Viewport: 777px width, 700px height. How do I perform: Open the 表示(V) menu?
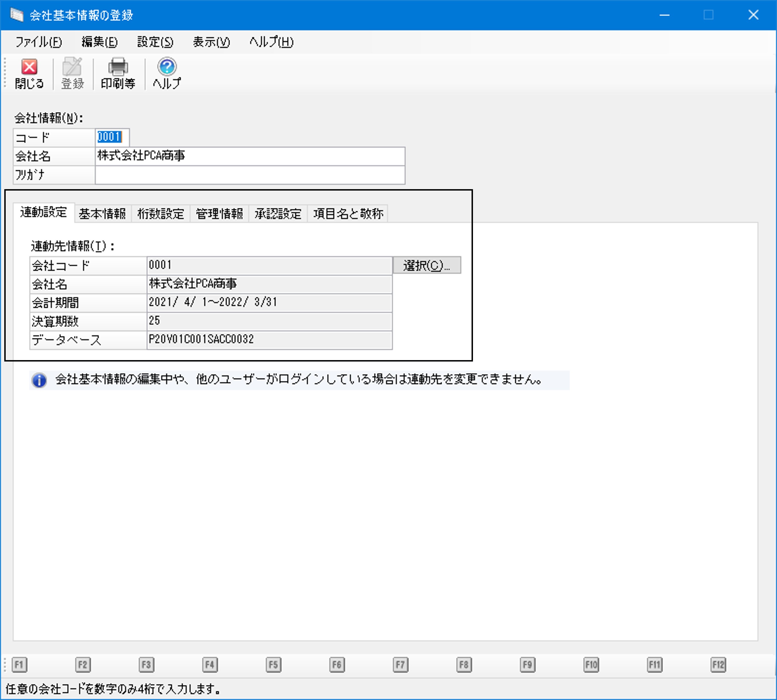(x=212, y=42)
